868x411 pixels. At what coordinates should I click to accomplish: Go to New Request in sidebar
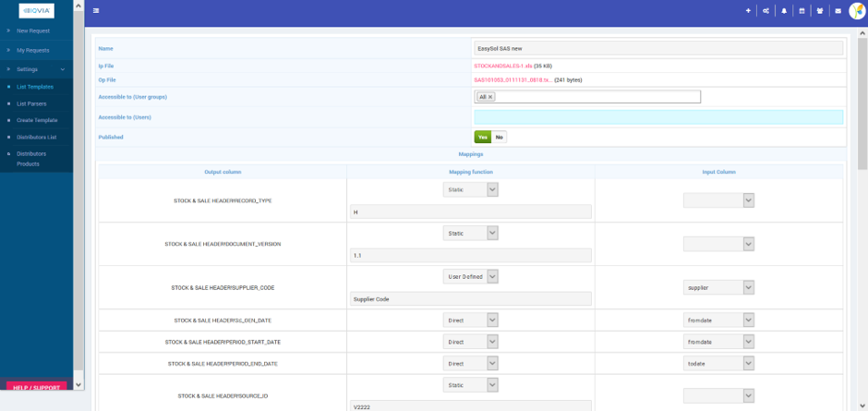(33, 31)
